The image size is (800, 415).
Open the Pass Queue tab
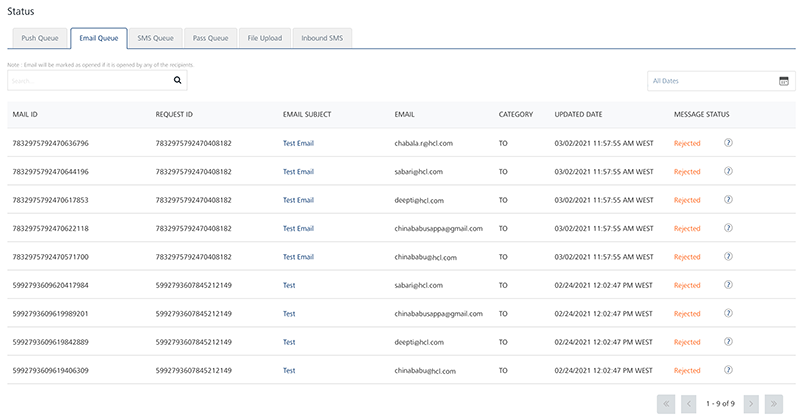pos(210,38)
